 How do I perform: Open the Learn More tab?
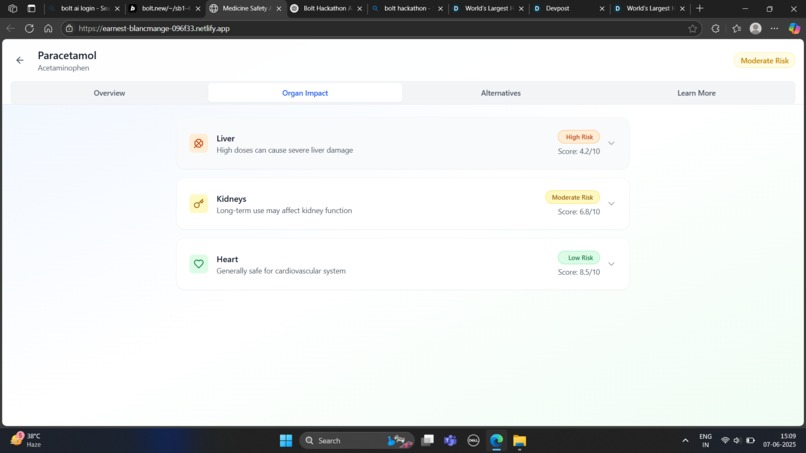coord(696,93)
